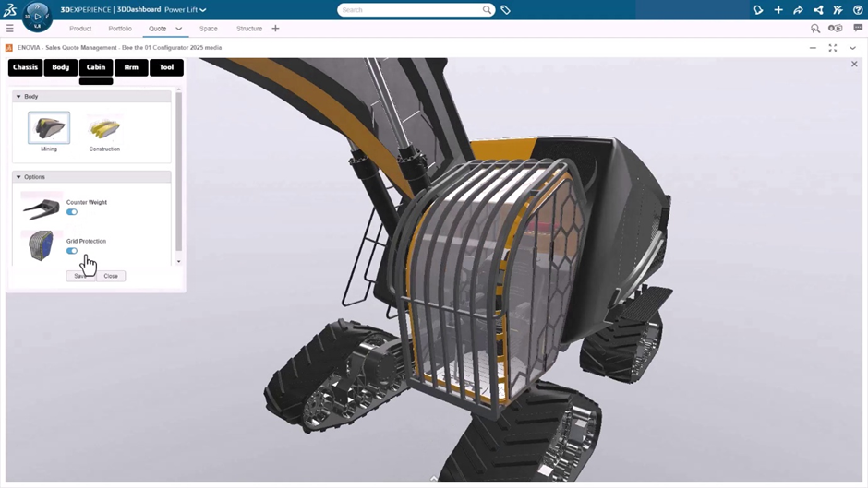
Task: Click the Close button in panel
Action: [111, 276]
